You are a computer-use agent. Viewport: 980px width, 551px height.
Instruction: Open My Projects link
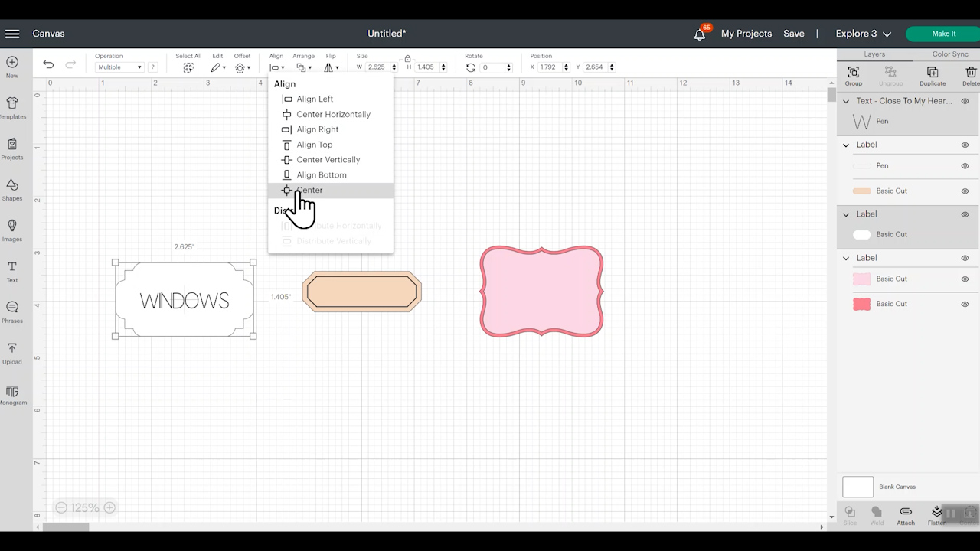(746, 34)
